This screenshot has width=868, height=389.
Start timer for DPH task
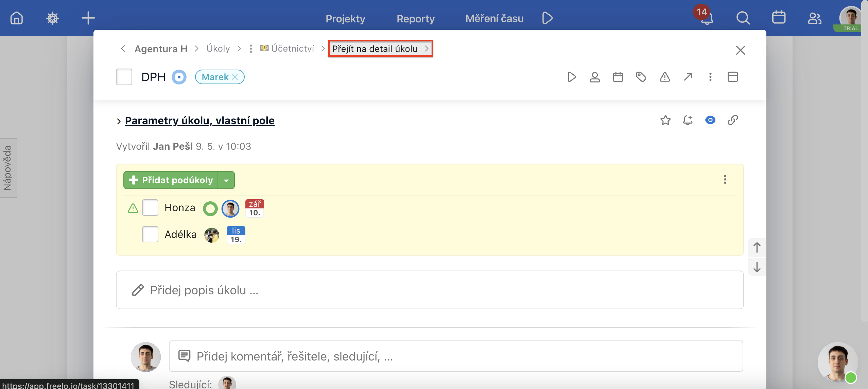(x=572, y=77)
